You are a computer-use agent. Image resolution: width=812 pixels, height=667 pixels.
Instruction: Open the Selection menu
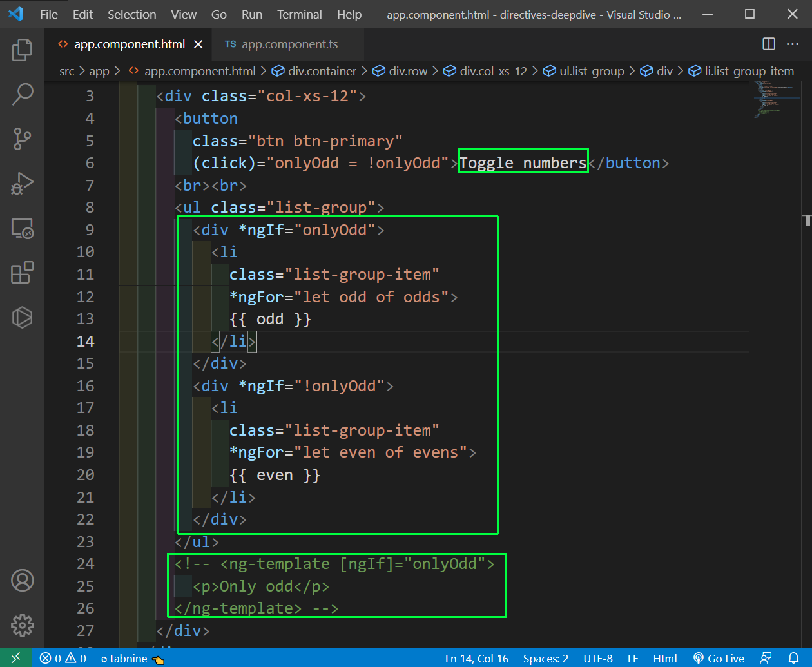click(x=131, y=14)
